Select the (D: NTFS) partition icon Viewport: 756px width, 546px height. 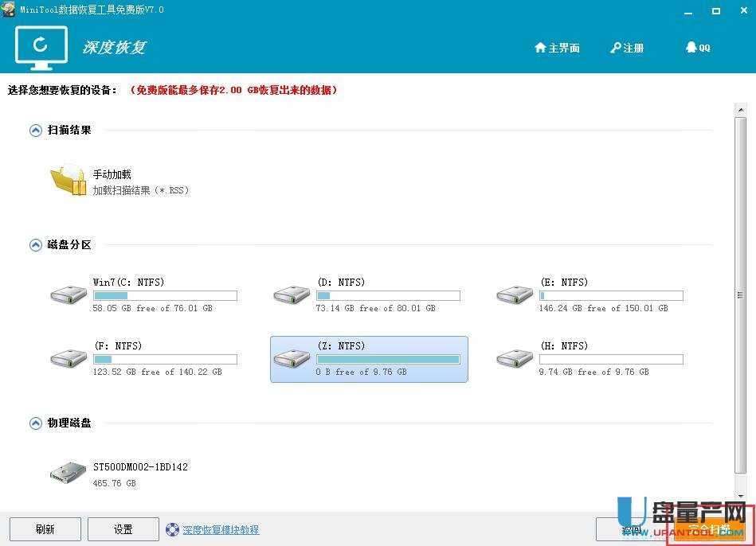pyautogui.click(x=291, y=294)
